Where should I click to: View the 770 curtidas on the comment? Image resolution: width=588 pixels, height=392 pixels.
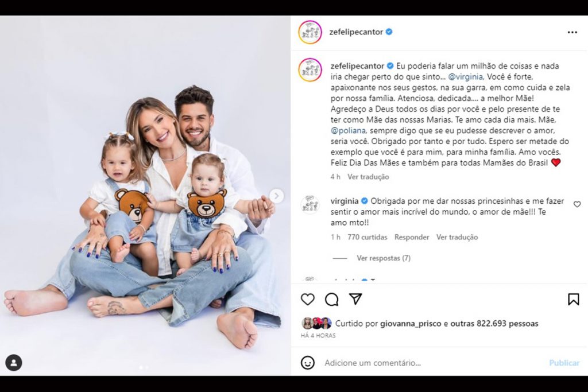pyautogui.click(x=367, y=237)
